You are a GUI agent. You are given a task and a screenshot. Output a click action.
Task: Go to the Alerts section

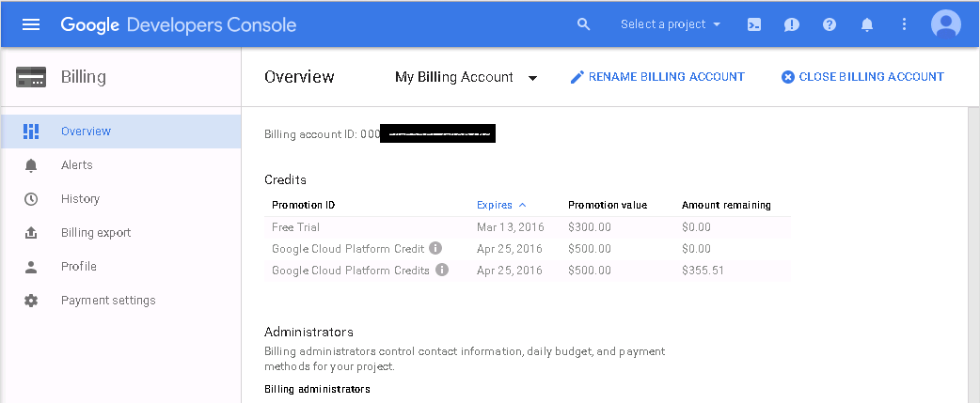[76, 165]
